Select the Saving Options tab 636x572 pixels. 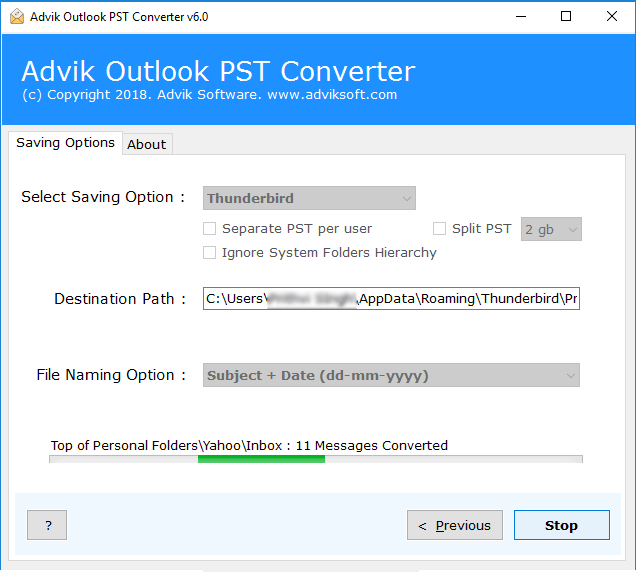[65, 143]
